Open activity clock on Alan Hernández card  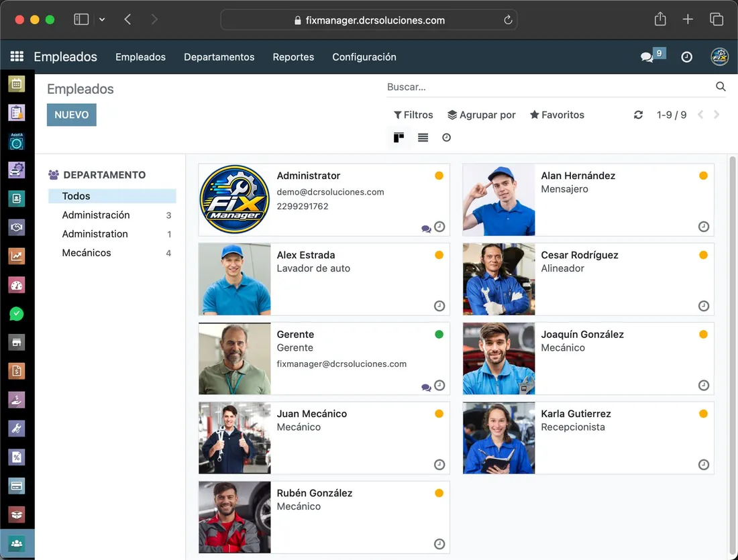coord(703,227)
